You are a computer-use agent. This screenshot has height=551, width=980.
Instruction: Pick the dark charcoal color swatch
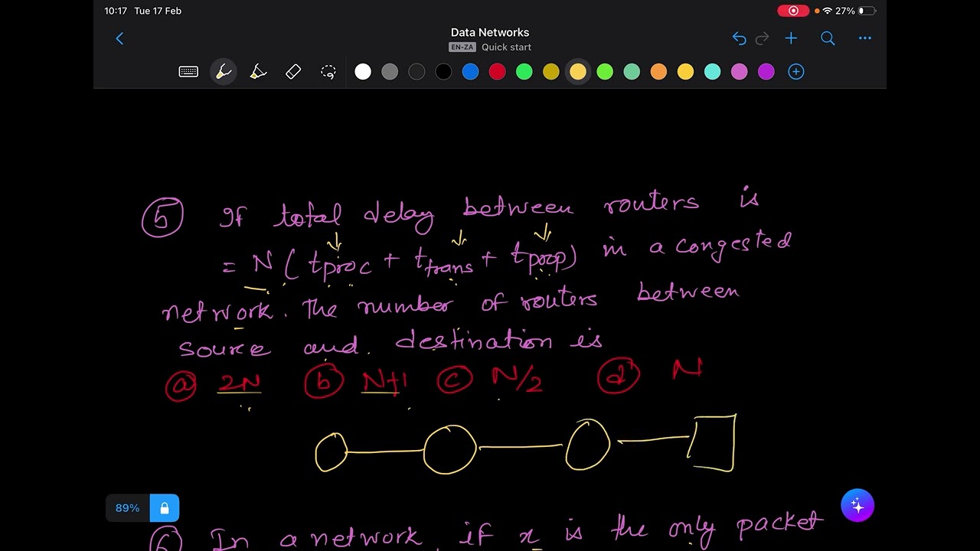pyautogui.click(x=416, y=72)
